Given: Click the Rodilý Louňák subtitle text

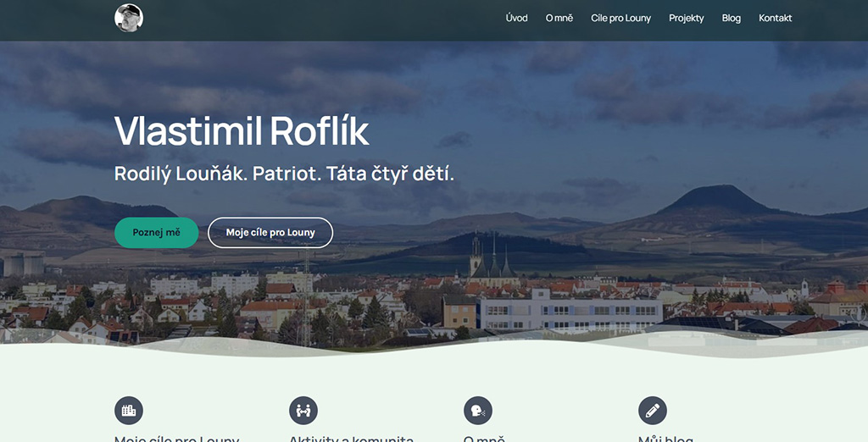Looking at the screenshot, I should (284, 174).
